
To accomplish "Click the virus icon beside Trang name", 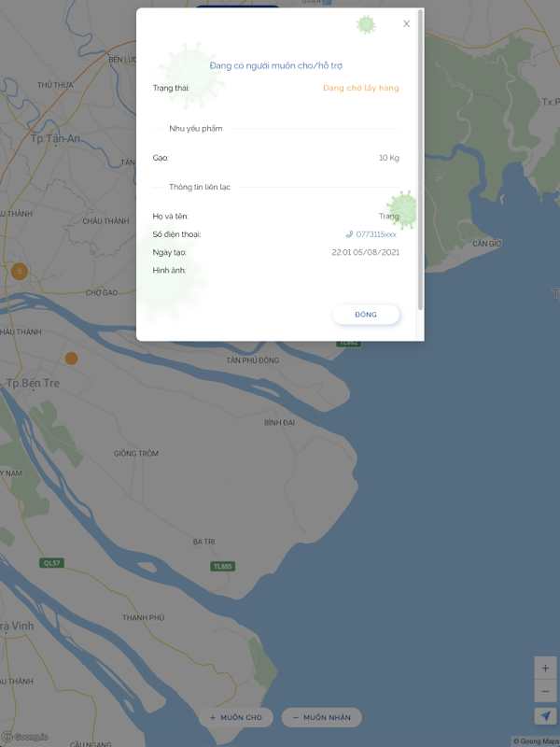I will point(403,209).
